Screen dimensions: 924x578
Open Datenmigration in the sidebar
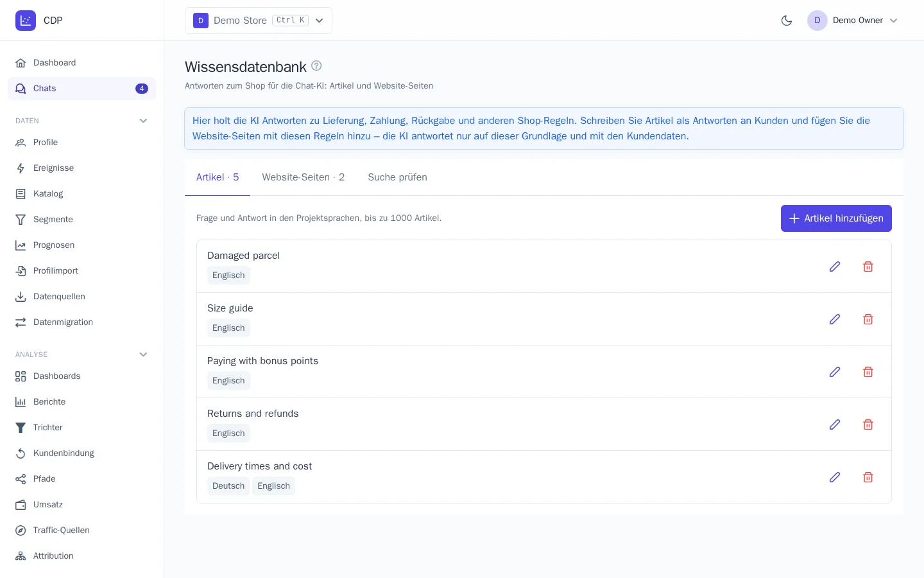tap(81, 322)
